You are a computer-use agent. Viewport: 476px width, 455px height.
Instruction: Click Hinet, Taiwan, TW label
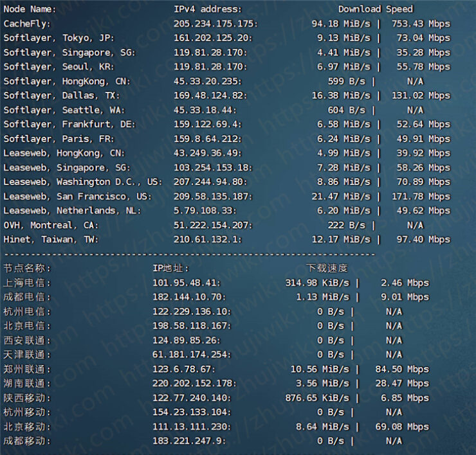[x=51, y=240]
